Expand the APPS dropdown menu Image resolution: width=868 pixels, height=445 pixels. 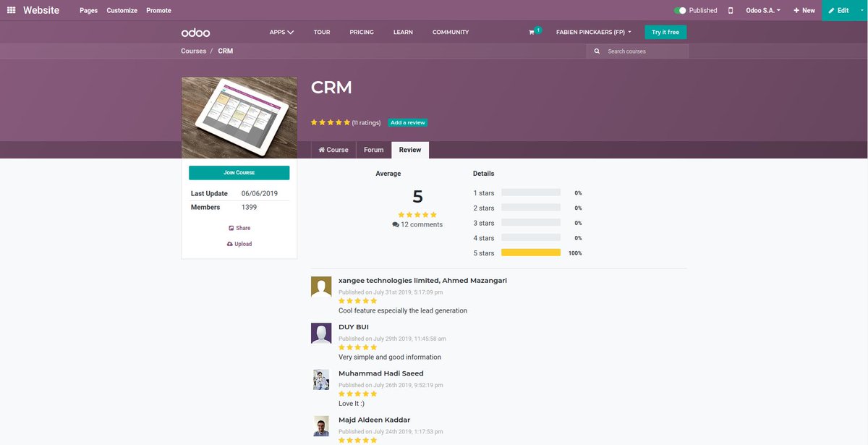[281, 32]
